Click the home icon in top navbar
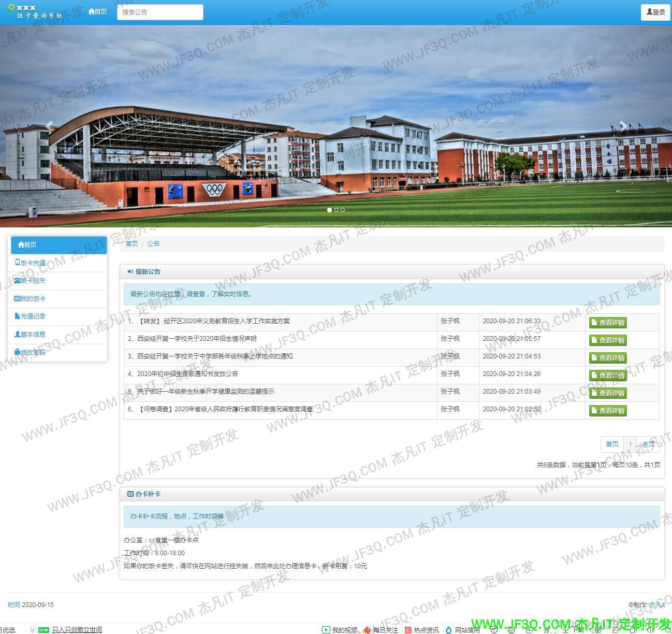The width and height of the screenshot is (672, 634). [x=97, y=11]
